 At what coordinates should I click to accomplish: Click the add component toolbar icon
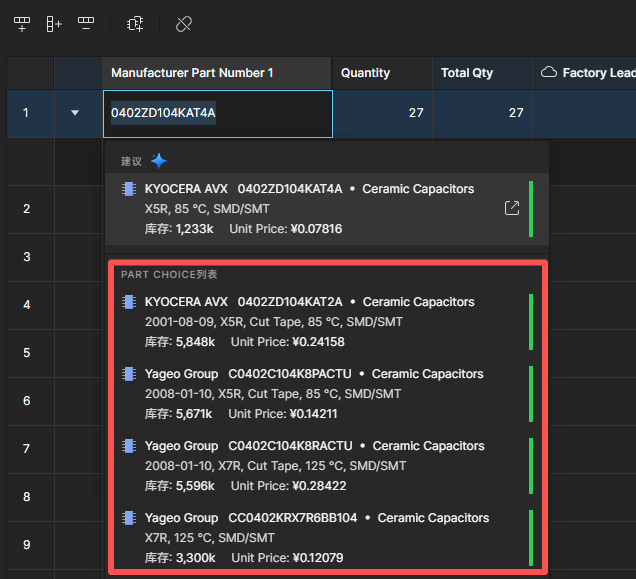(135, 24)
